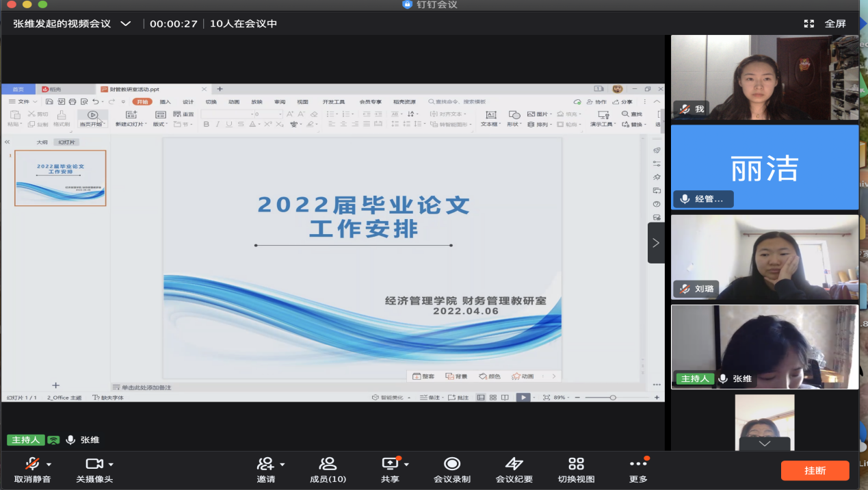Select the 视图 ribbon tab

[302, 101]
